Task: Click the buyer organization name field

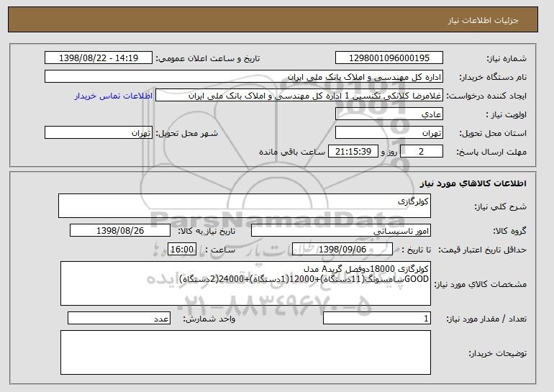Action: pyautogui.click(x=244, y=77)
